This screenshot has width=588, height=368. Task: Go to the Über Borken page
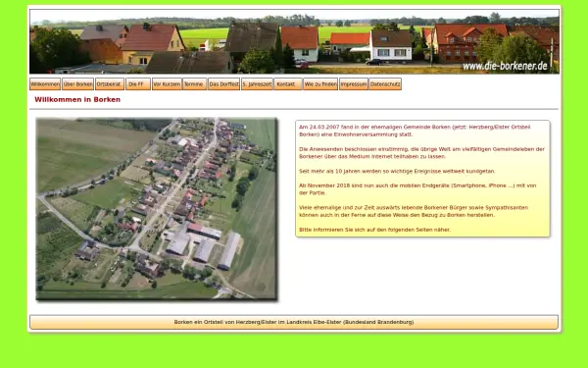point(77,84)
